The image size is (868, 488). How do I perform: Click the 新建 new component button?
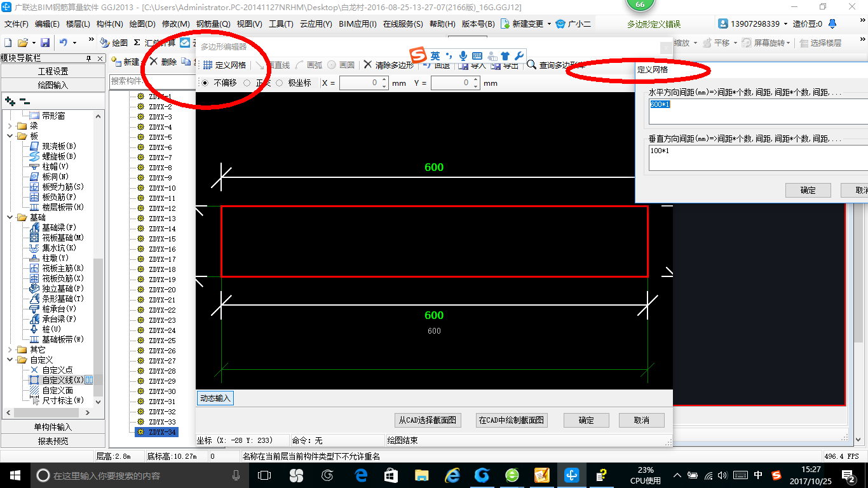(125, 62)
